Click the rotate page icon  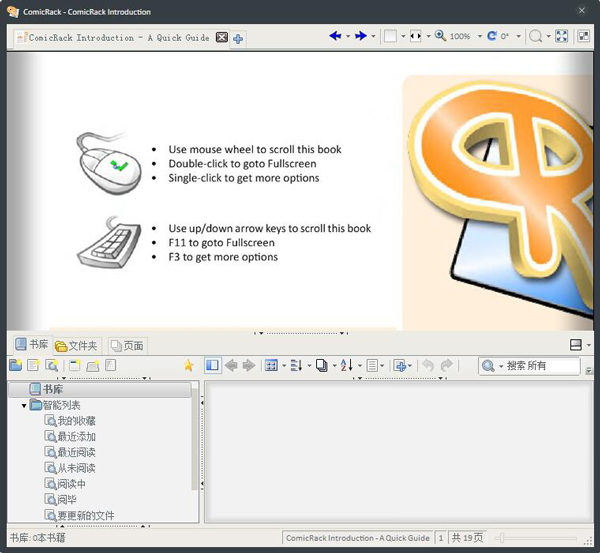point(492,36)
